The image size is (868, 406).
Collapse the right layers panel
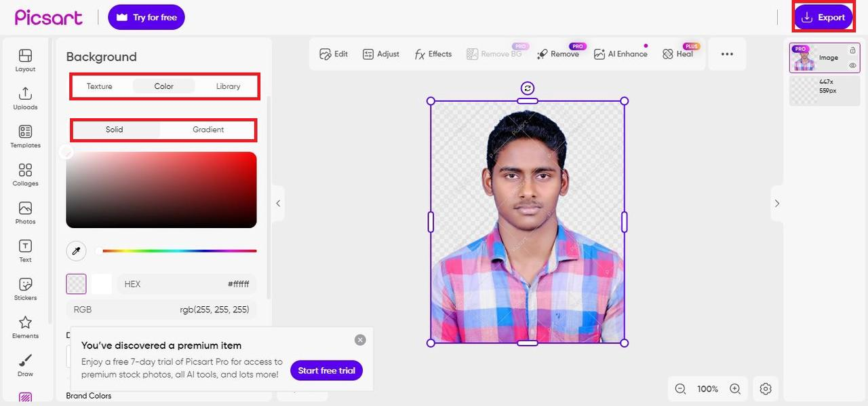tap(777, 203)
